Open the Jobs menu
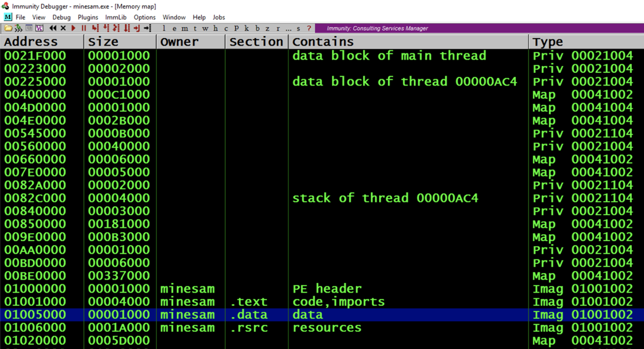 coord(219,17)
